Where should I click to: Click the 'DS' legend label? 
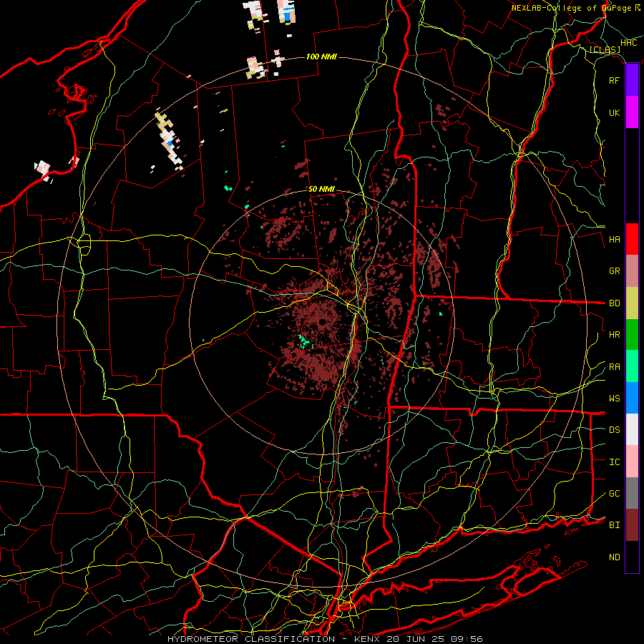[x=615, y=430]
